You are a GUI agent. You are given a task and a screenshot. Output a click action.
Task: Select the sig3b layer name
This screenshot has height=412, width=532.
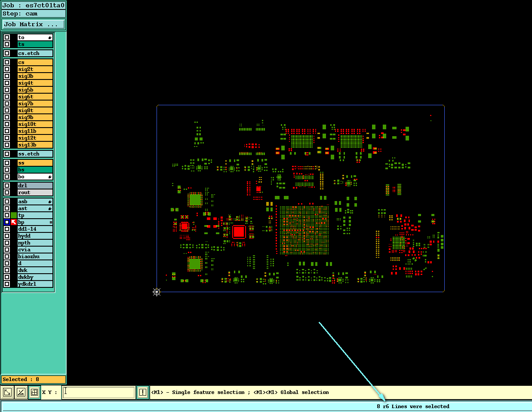(x=35, y=76)
